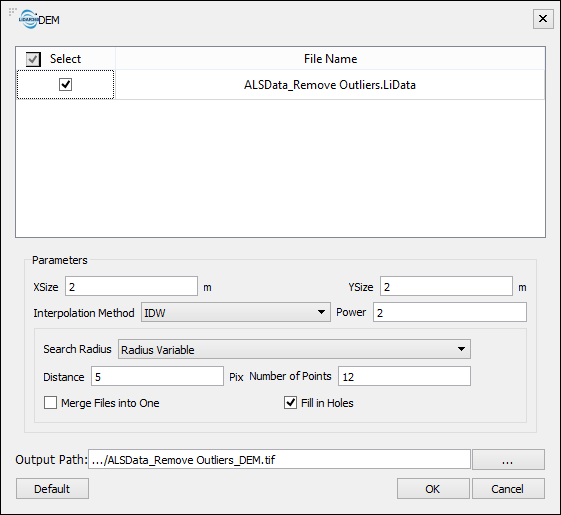The width and height of the screenshot is (561, 515).
Task: Reset parameters with Default button
Action: point(52,489)
